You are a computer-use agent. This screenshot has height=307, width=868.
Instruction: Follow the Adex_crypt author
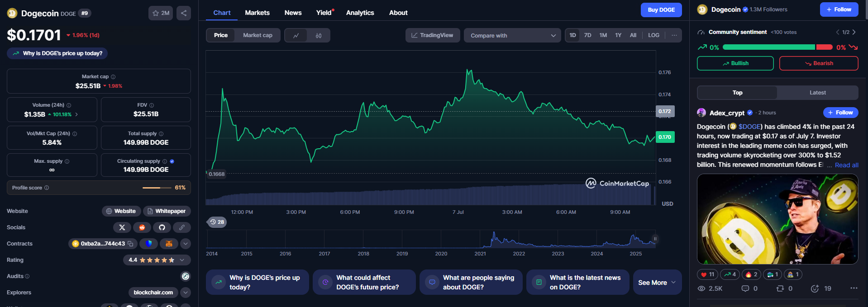(840, 113)
